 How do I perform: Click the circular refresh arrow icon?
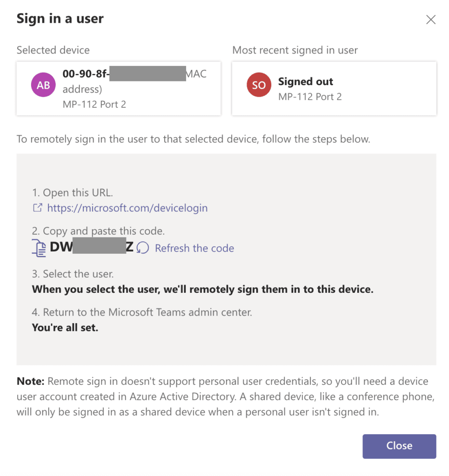[142, 248]
